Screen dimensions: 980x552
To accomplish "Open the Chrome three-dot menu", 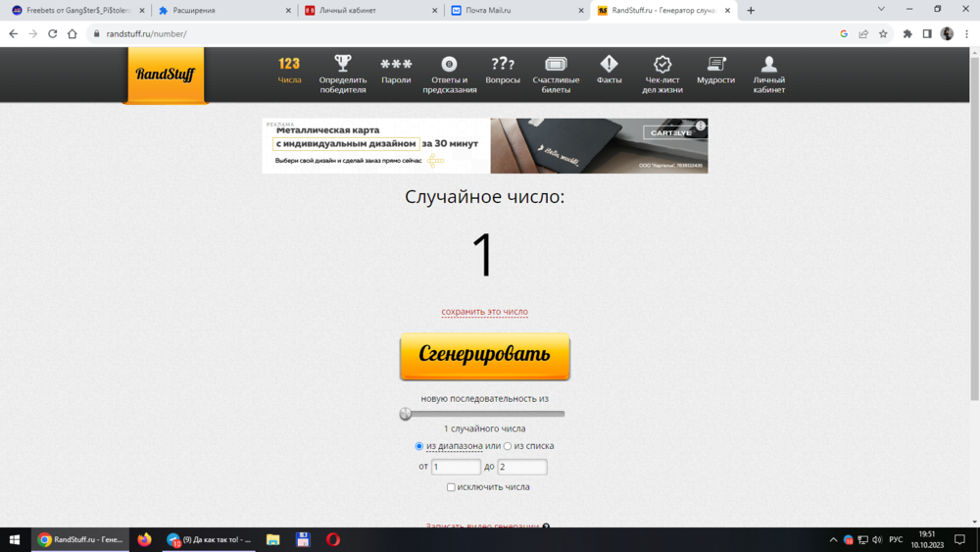I will coord(966,33).
